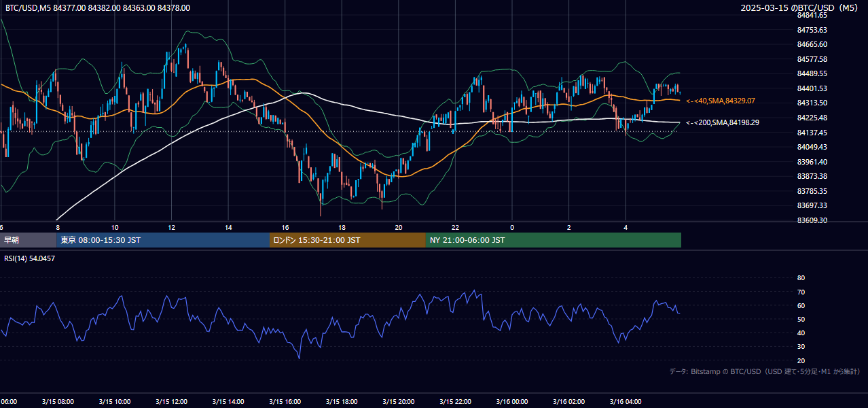Viewport: 868px width, 408px height.
Task: Click price axis value 84137.45
Action: [x=812, y=133]
